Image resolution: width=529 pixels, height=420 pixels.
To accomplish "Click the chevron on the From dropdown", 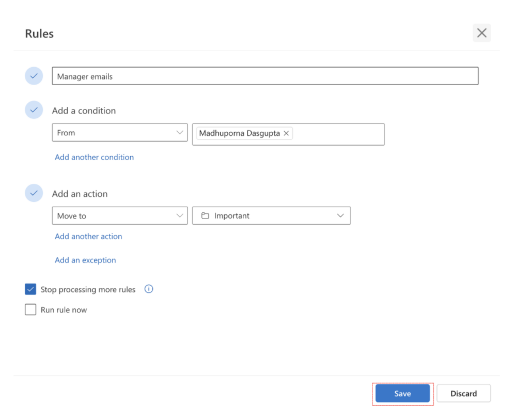I will pyautogui.click(x=180, y=132).
